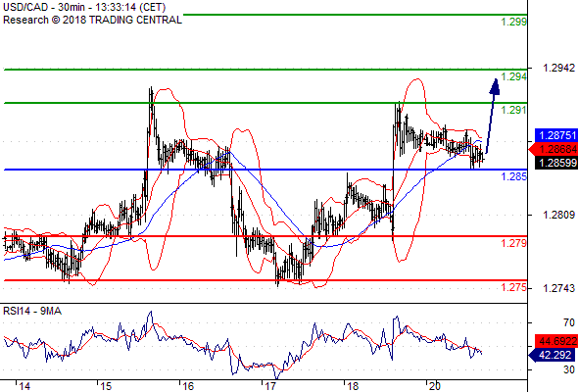This screenshot has height=392, width=578.
Task: Click the red 1.275 support label
Action: point(514,287)
